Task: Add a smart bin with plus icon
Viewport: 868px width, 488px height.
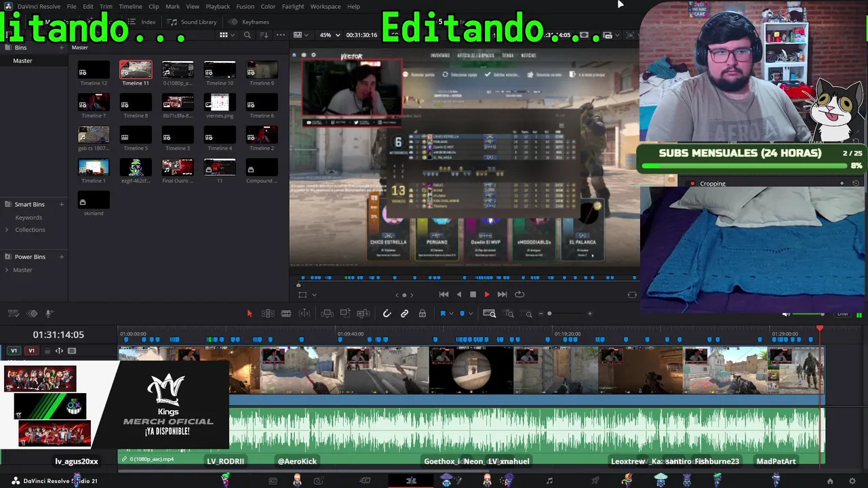Action: click(x=62, y=204)
